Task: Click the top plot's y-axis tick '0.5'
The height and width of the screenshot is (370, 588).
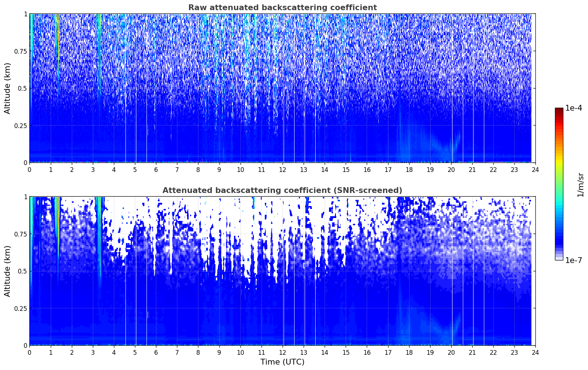Action: tap(22, 88)
